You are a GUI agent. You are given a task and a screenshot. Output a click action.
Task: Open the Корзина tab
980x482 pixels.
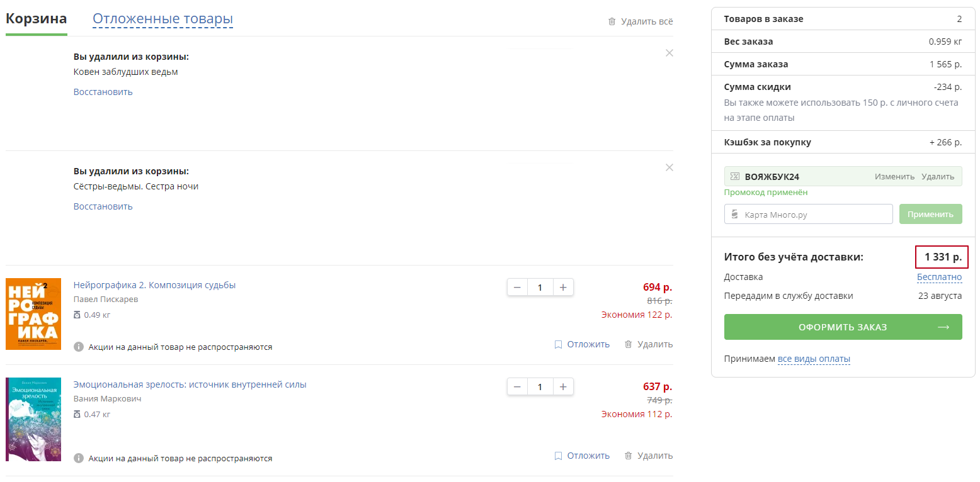click(x=37, y=19)
